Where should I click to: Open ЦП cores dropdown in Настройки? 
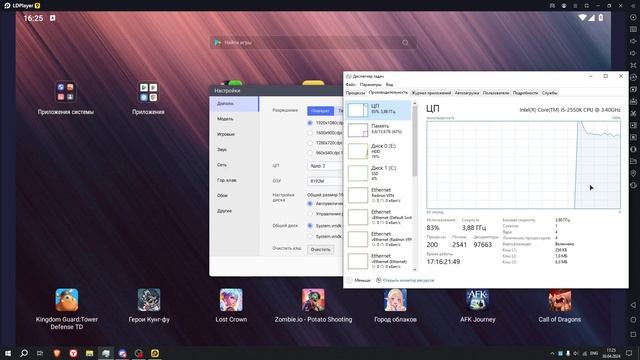[325, 166]
